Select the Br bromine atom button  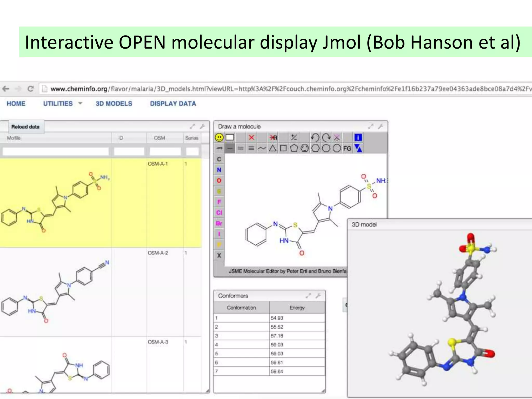tap(219, 223)
